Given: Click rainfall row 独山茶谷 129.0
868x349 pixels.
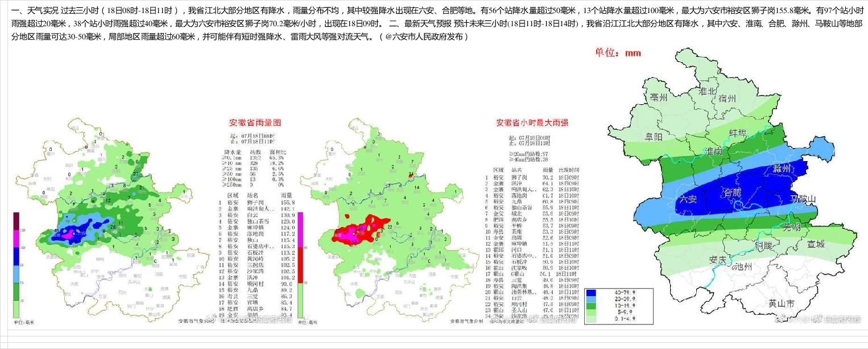Looking at the screenshot, I should pyautogui.click(x=256, y=221).
